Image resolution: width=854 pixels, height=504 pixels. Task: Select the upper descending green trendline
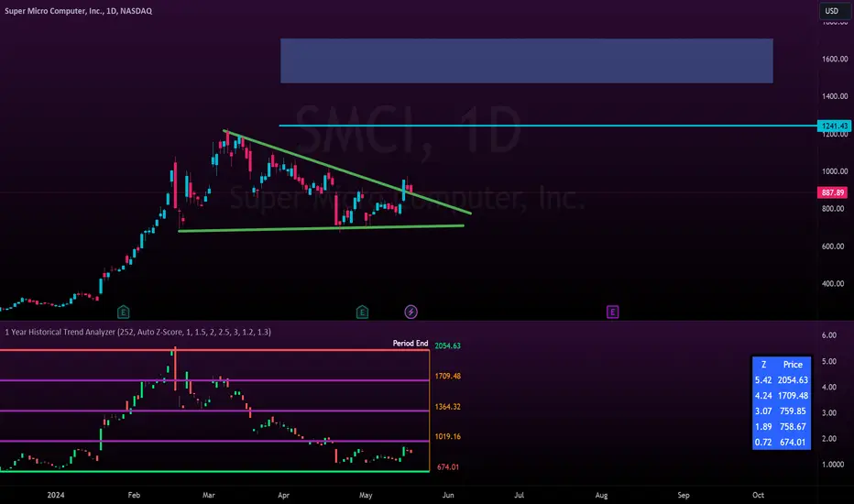pyautogui.click(x=347, y=171)
